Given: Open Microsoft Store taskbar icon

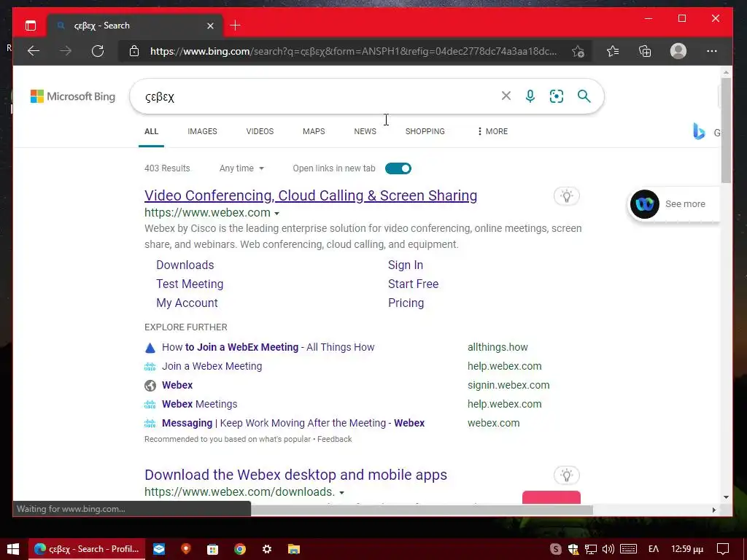Looking at the screenshot, I should [212, 549].
